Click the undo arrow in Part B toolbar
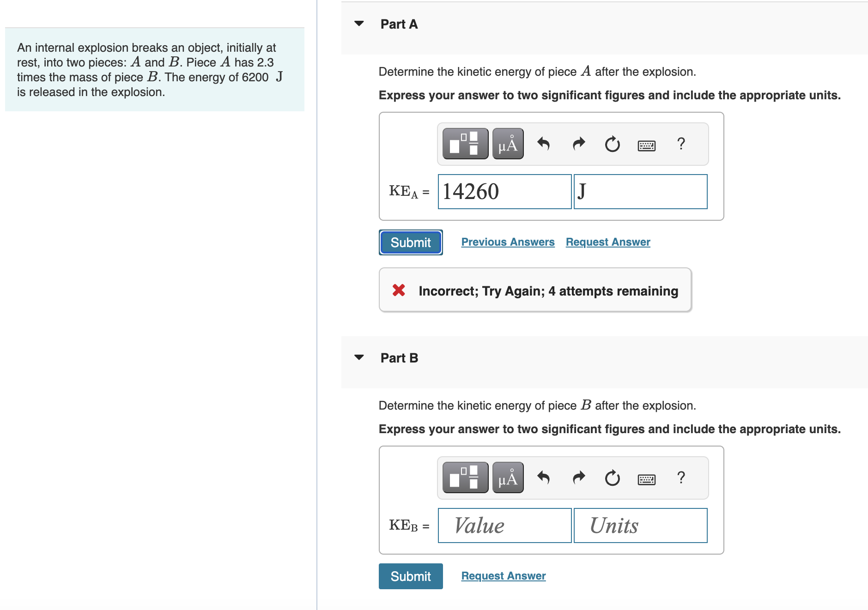The image size is (868, 610). 543,478
